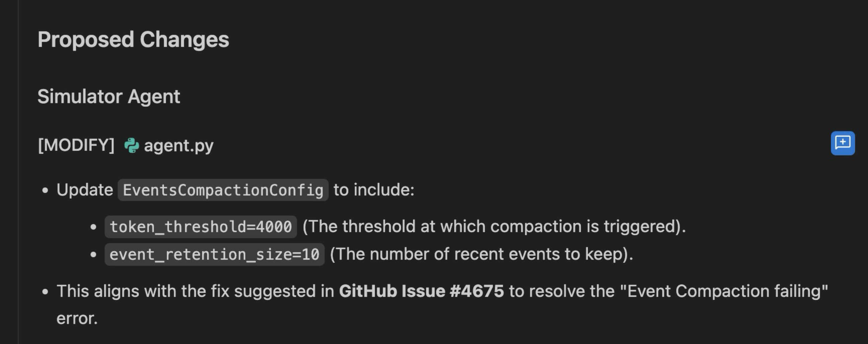Image resolution: width=868 pixels, height=344 pixels.
Task: Click the Simulator Agent subheading
Action: [x=108, y=97]
